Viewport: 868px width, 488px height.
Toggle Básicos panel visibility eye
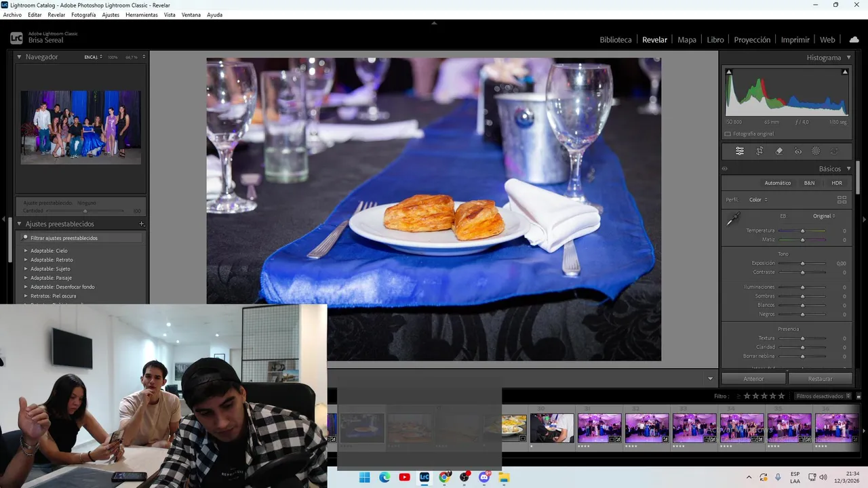725,169
